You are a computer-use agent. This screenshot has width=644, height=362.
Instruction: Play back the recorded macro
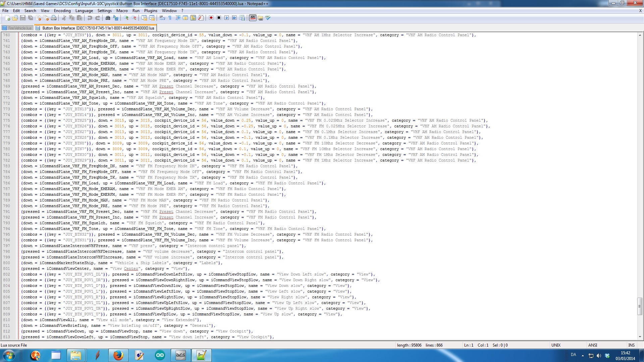click(226, 18)
